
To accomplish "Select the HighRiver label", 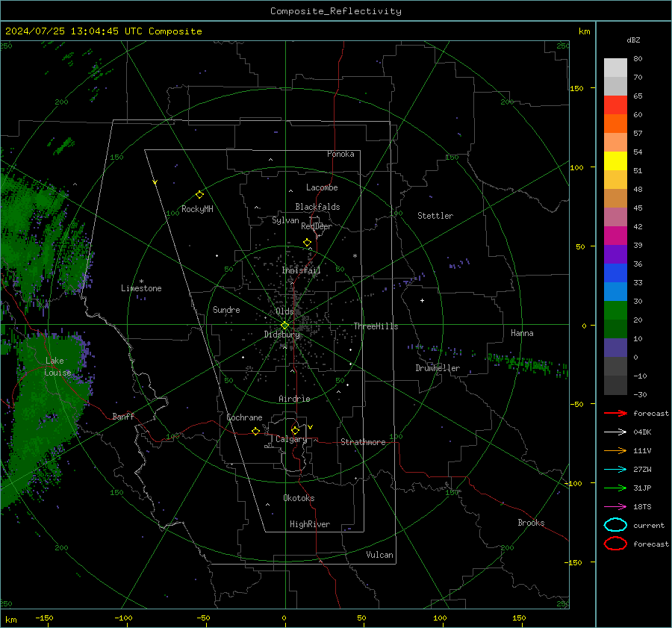I will click(310, 524).
